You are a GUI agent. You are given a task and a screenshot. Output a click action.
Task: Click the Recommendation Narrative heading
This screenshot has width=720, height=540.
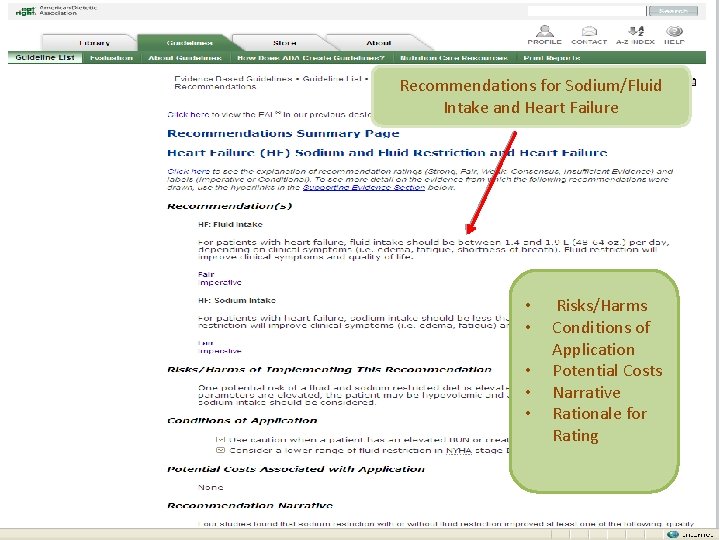point(250,506)
